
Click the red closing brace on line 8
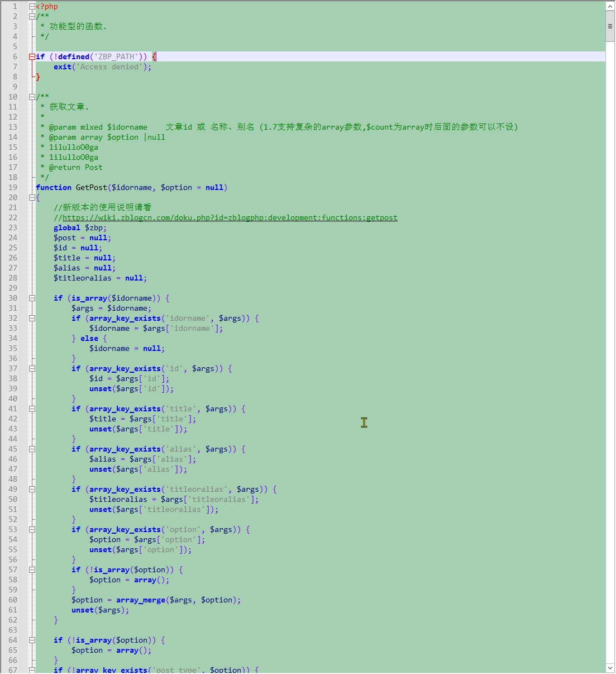click(38, 77)
